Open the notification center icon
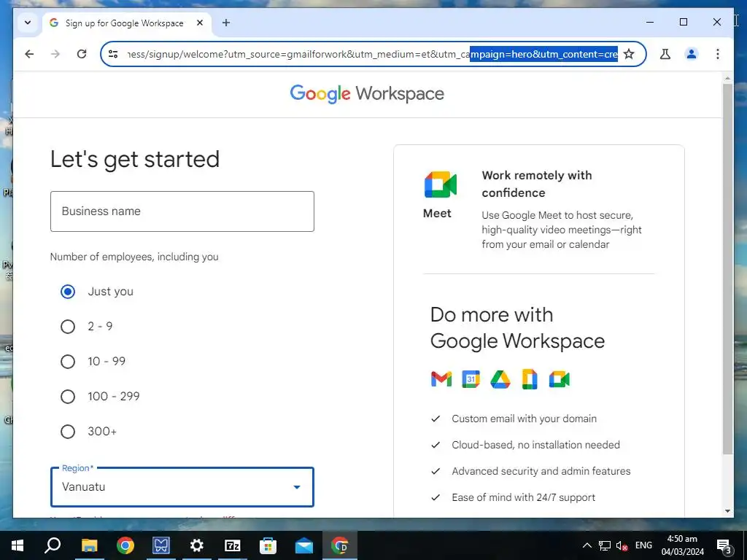This screenshot has height=560, width=747. 724,545
